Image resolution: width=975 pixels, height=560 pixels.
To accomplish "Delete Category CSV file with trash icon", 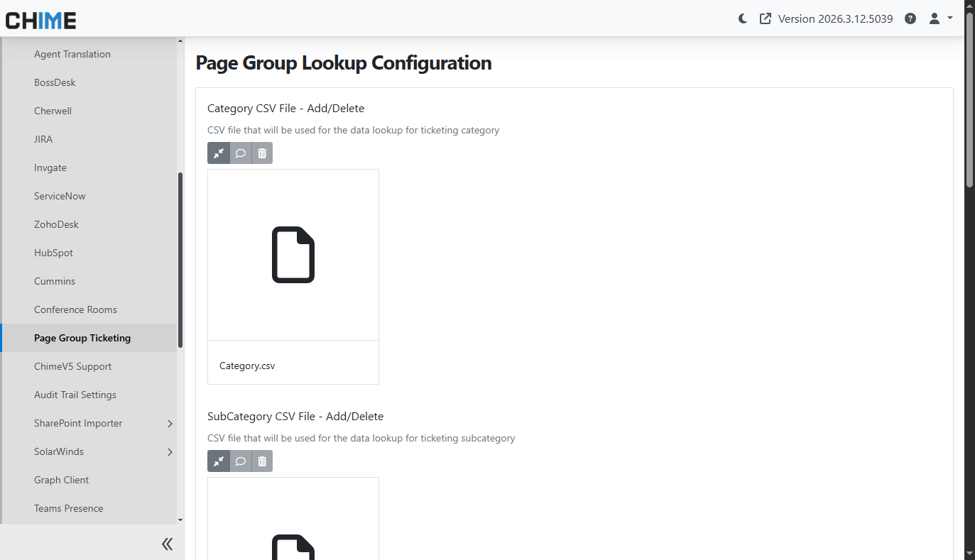I will click(x=262, y=153).
